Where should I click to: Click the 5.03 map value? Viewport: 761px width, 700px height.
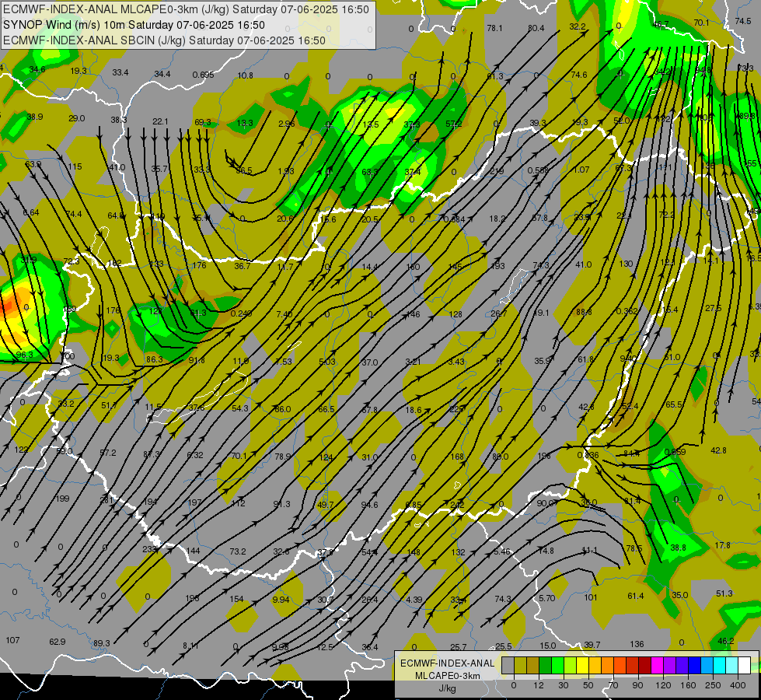click(x=326, y=362)
